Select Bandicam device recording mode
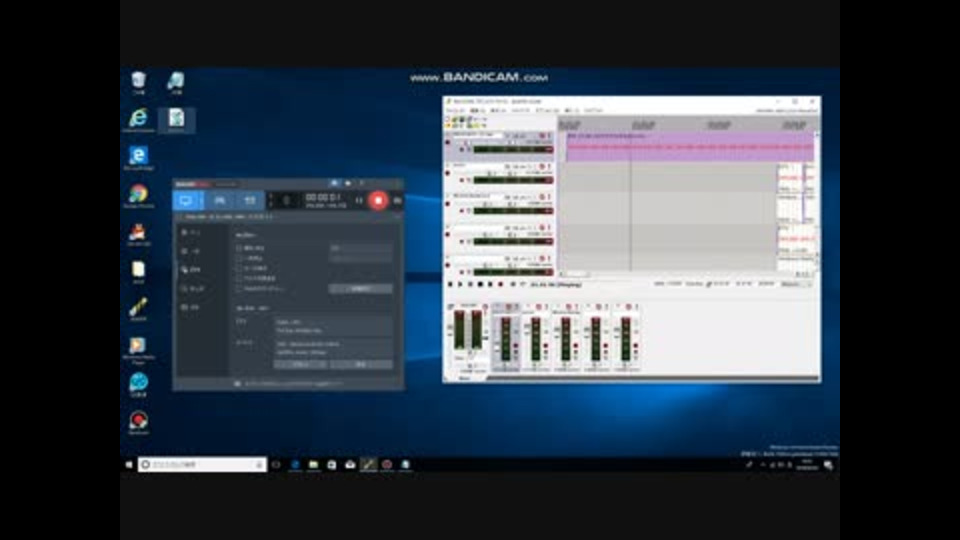 click(x=249, y=201)
